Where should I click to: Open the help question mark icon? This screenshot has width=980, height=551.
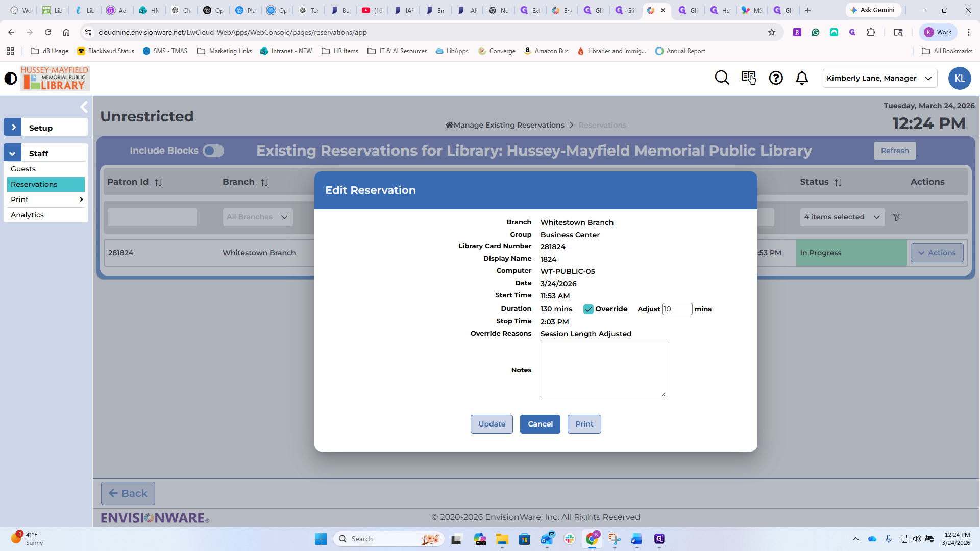[x=776, y=78]
